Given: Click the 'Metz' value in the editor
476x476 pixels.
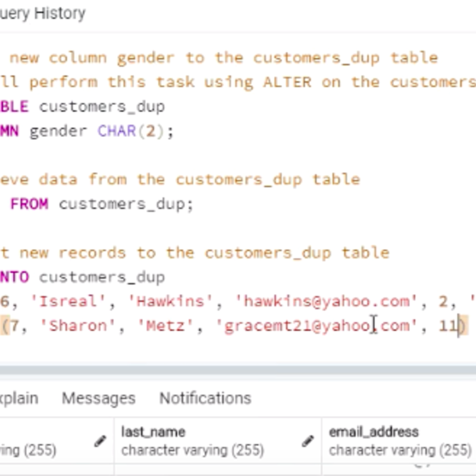Looking at the screenshot, I should pyautogui.click(x=165, y=325).
